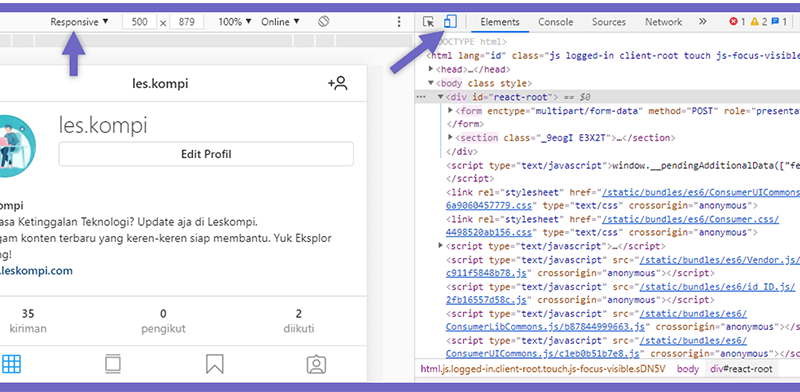Image resolution: width=800 pixels, height=392 pixels.
Task: Open the saved bookmark tab icon
Action: 215,364
